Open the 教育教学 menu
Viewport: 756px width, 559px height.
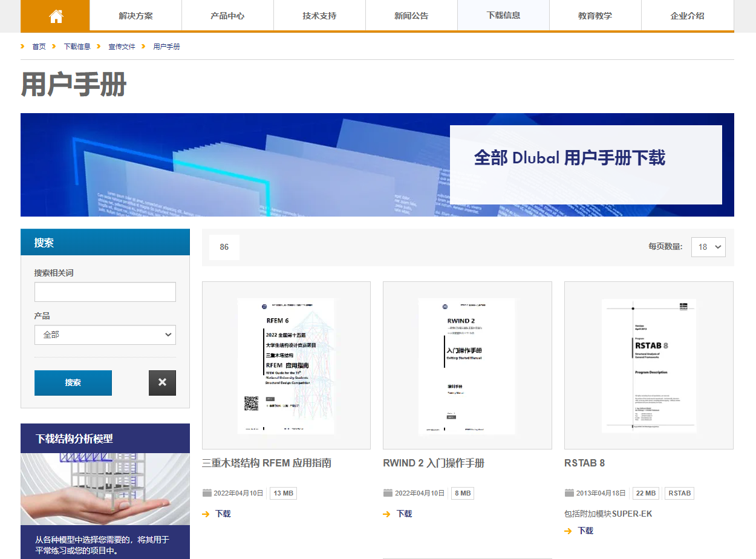[x=595, y=16]
